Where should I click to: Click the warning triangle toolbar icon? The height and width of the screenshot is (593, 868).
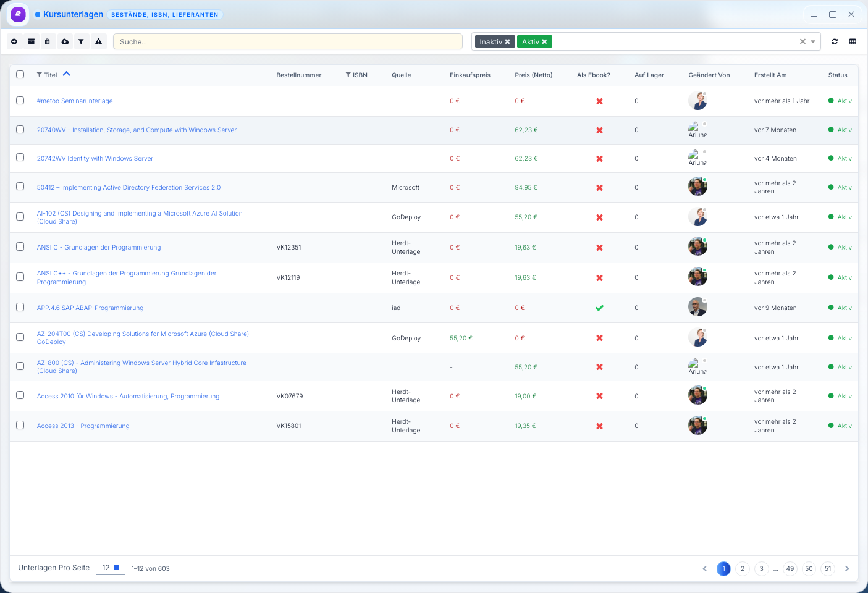[98, 41]
